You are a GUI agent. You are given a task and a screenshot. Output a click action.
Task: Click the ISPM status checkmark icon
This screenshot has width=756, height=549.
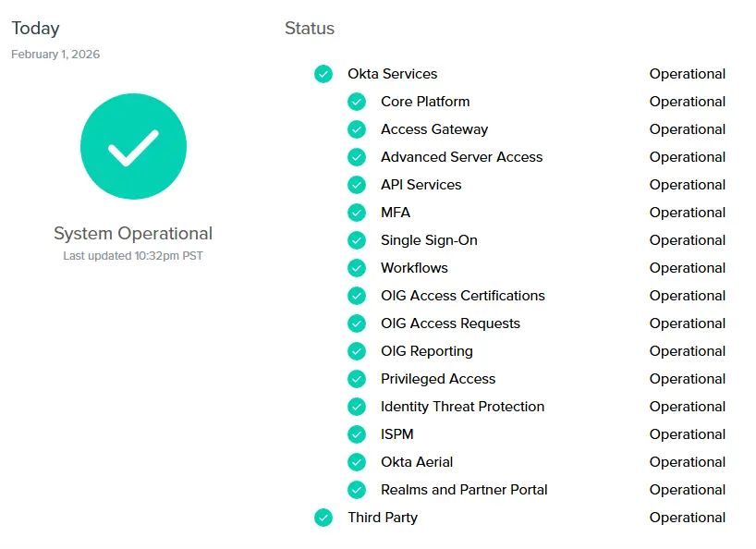[357, 434]
